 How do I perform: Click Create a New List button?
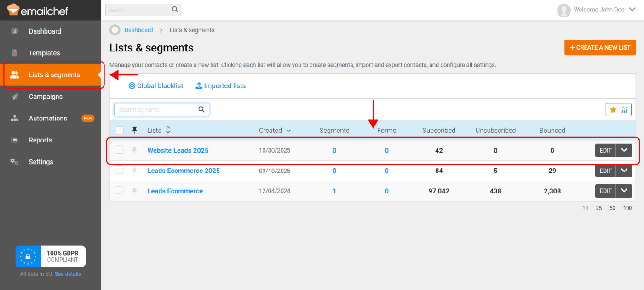(600, 47)
